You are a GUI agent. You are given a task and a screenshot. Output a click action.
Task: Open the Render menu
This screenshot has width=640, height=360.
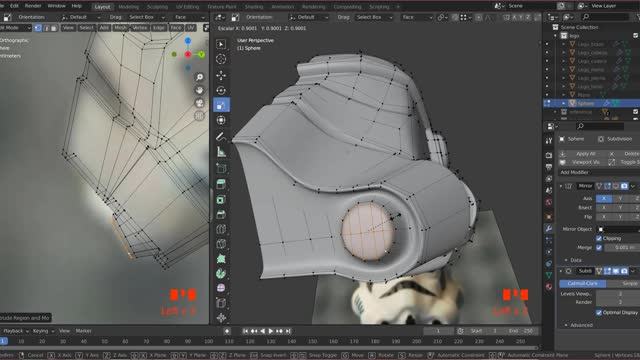pos(33,6)
